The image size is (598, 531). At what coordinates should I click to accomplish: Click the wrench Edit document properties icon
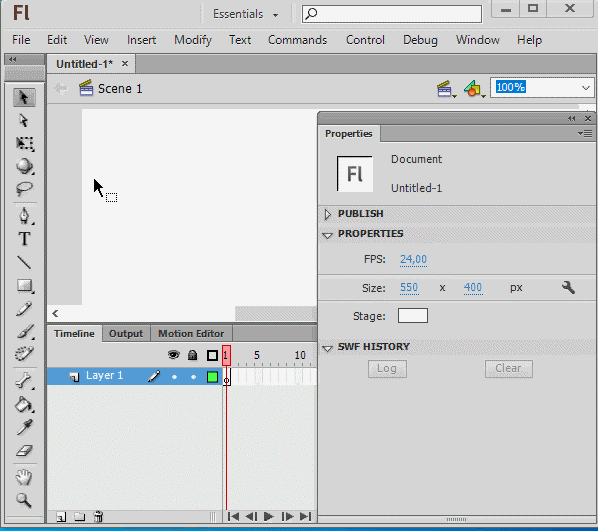[x=568, y=288]
